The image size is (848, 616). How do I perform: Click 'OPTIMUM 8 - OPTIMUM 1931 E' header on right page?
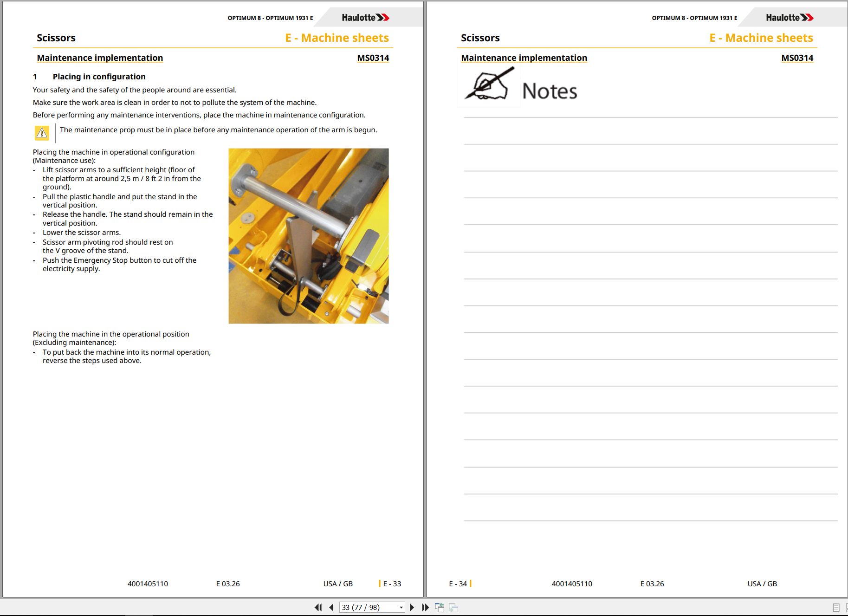click(694, 18)
